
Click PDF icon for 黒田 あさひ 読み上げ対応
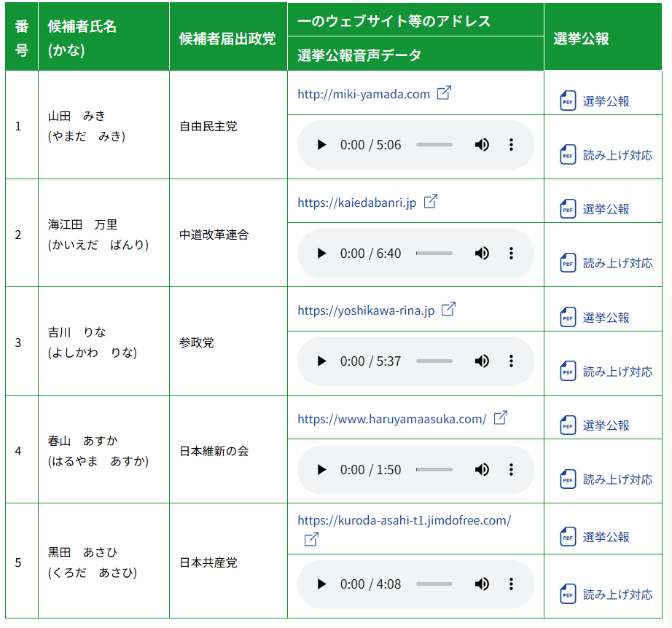point(568,594)
